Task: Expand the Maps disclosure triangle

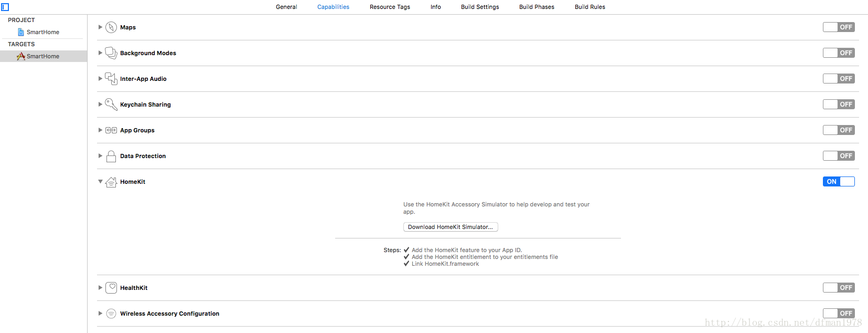Action: pos(100,27)
